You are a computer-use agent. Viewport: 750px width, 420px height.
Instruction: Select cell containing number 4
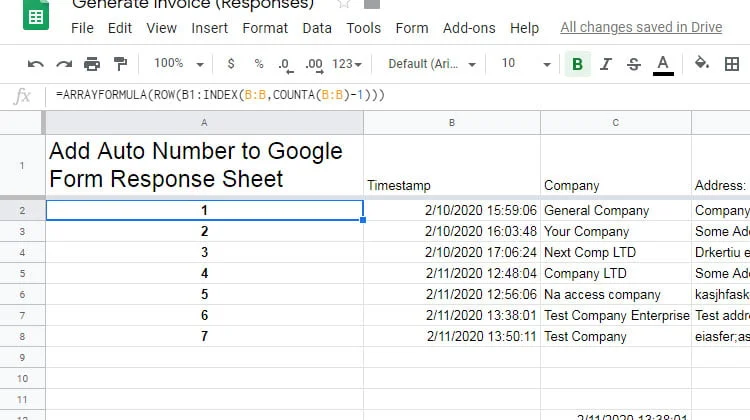(x=204, y=274)
